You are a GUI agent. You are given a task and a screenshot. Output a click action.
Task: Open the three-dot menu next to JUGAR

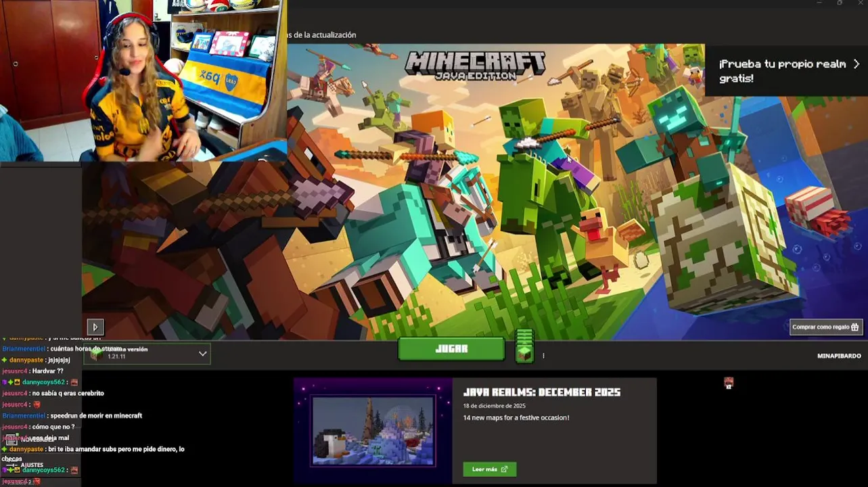543,355
